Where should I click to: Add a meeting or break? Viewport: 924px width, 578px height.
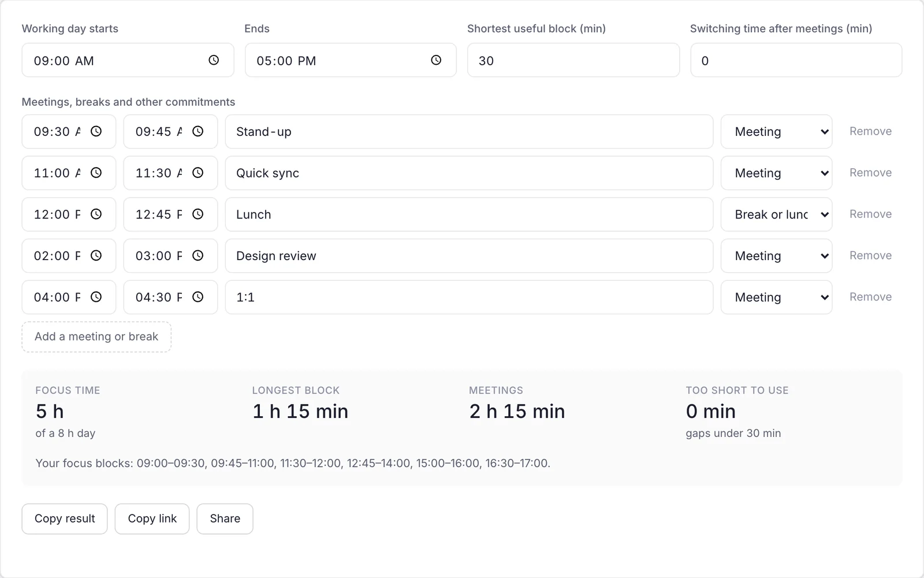pos(96,337)
